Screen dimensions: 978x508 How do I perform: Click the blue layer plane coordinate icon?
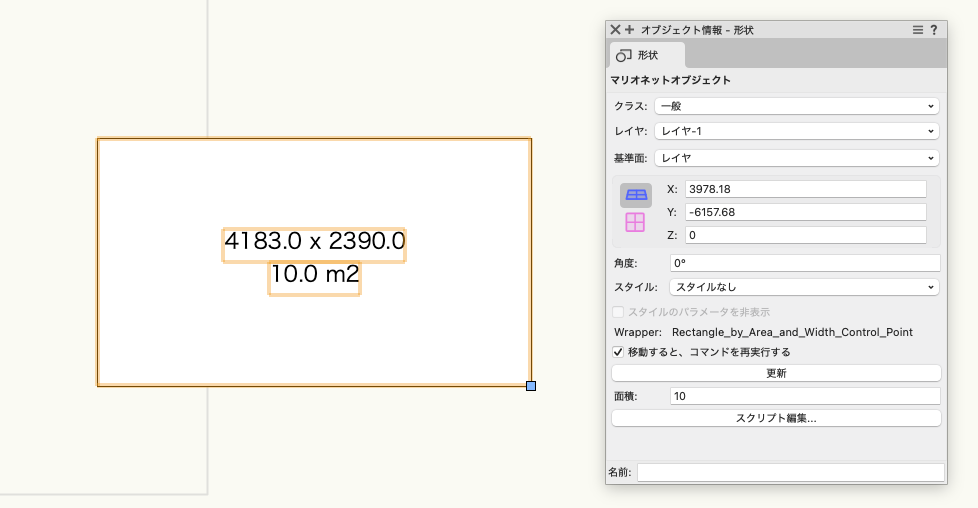tap(635, 195)
